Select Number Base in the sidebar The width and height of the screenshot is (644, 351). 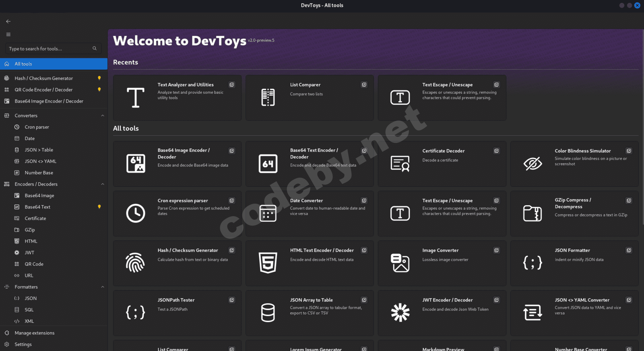54,173
